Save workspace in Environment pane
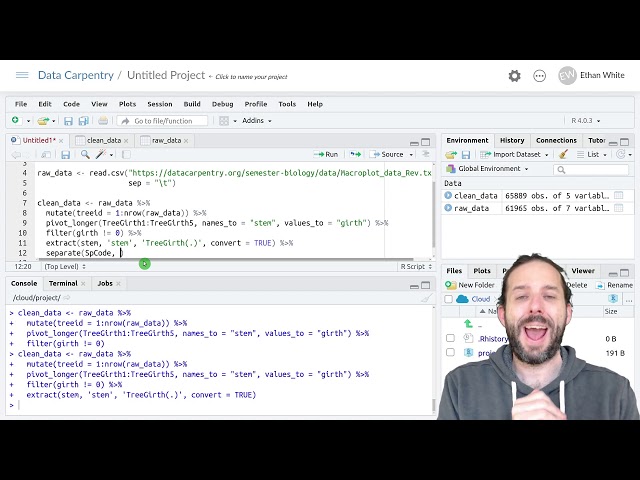This screenshot has width=640, height=480. 466,155
